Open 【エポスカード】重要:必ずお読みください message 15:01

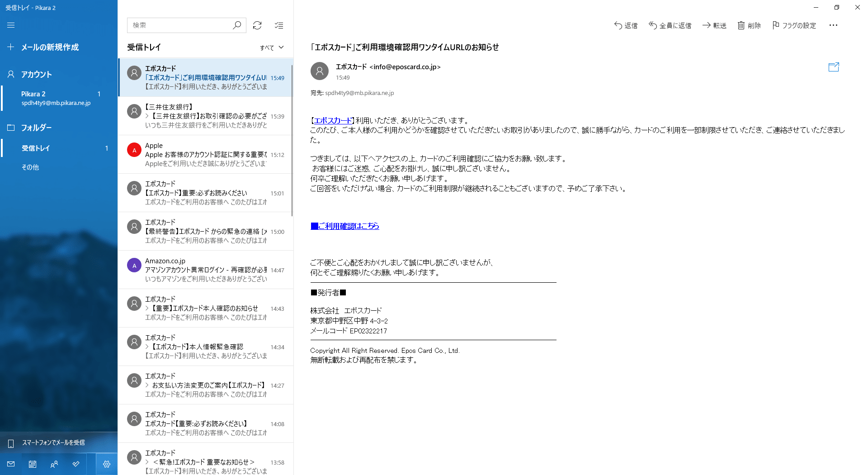point(206,193)
